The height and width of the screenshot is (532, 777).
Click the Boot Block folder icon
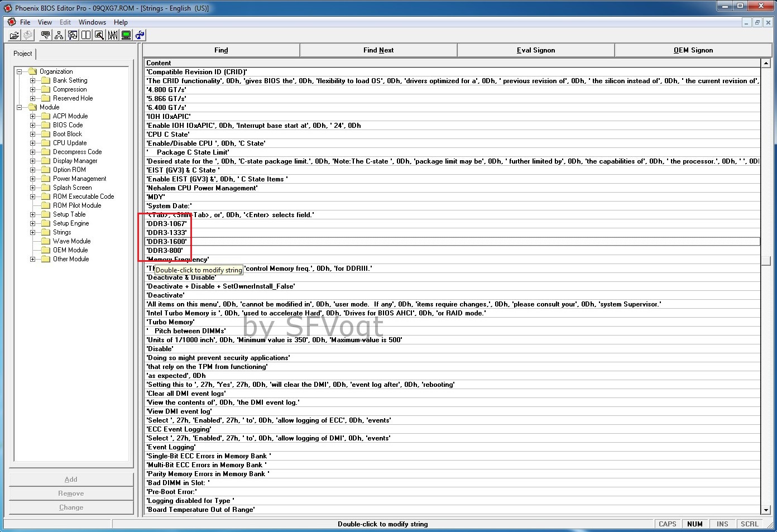pyautogui.click(x=46, y=134)
